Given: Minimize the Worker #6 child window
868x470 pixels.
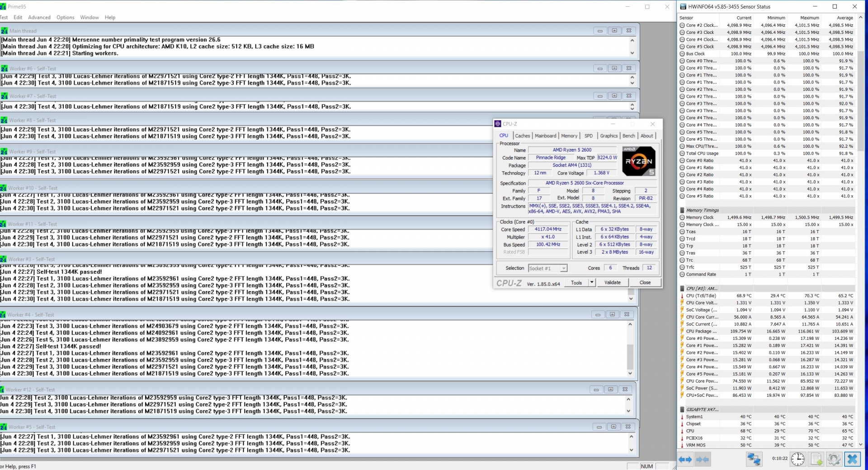Looking at the screenshot, I should (x=600, y=68).
